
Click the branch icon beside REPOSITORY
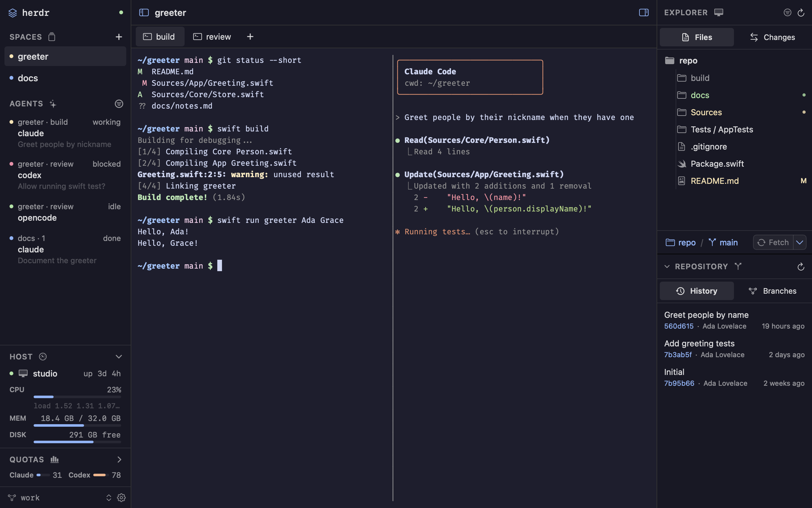(x=738, y=266)
